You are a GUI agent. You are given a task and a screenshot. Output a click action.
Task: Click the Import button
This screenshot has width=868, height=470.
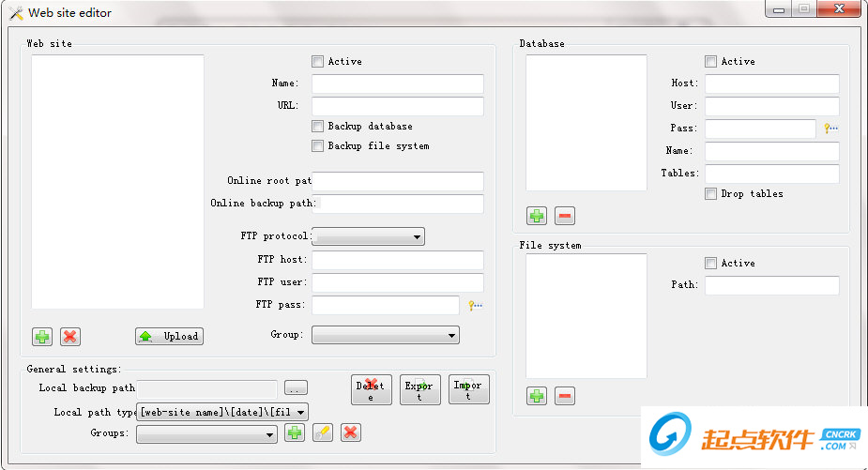(469, 389)
